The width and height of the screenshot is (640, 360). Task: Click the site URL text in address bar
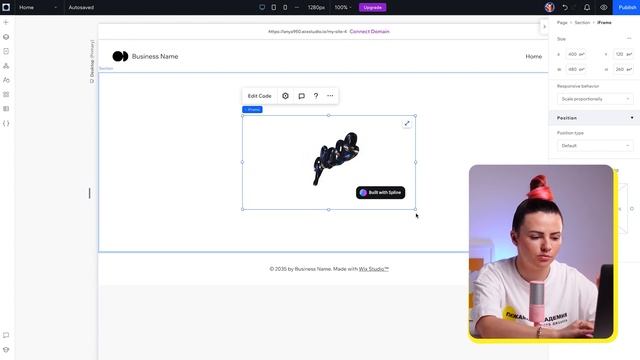pyautogui.click(x=307, y=31)
